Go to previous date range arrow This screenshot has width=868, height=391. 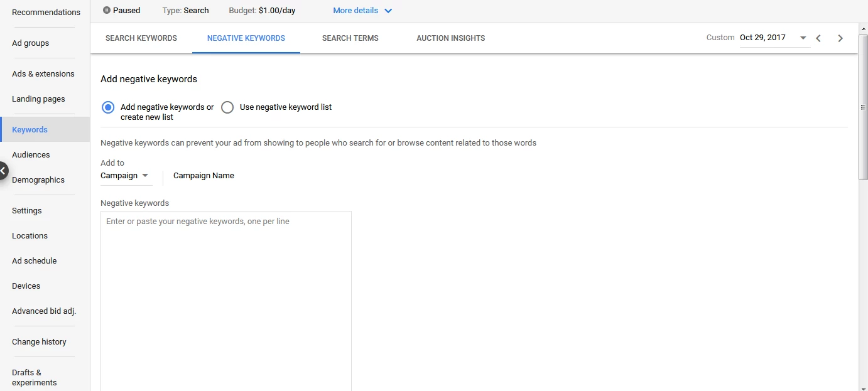(818, 38)
